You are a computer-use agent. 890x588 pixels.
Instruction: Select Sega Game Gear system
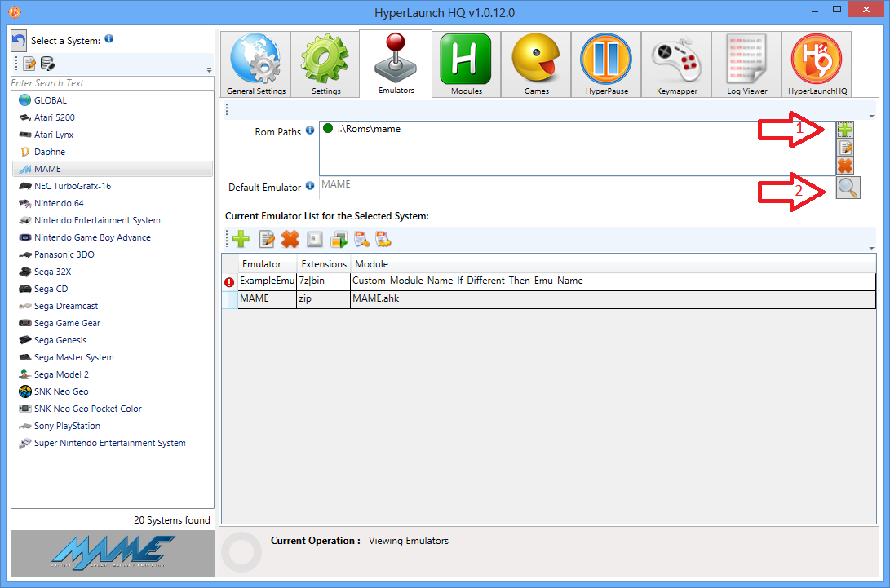point(113,323)
